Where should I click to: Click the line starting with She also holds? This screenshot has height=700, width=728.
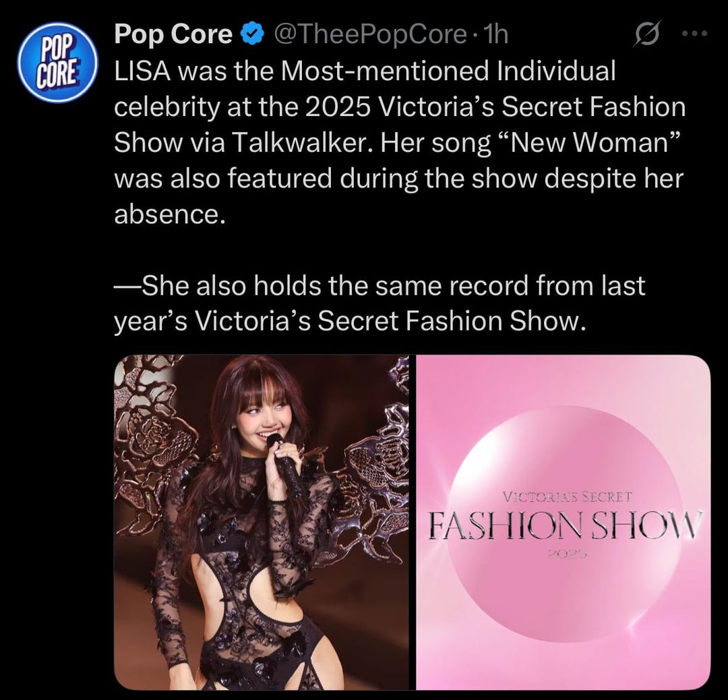(380, 285)
